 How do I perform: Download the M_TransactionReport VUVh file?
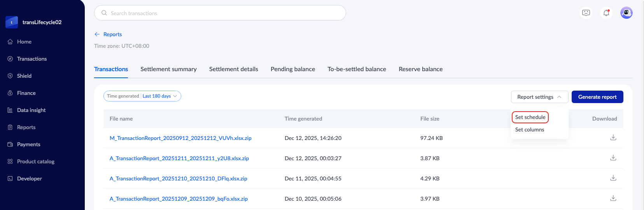coord(613,138)
